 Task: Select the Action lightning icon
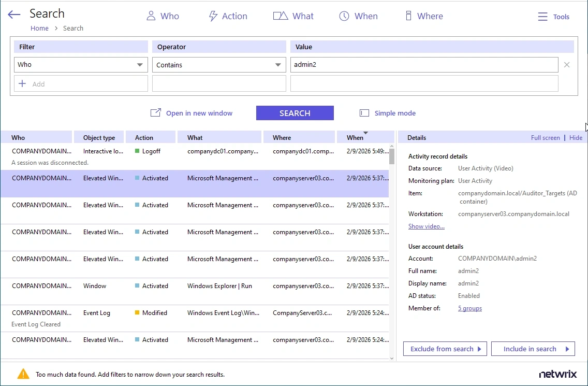tap(213, 16)
